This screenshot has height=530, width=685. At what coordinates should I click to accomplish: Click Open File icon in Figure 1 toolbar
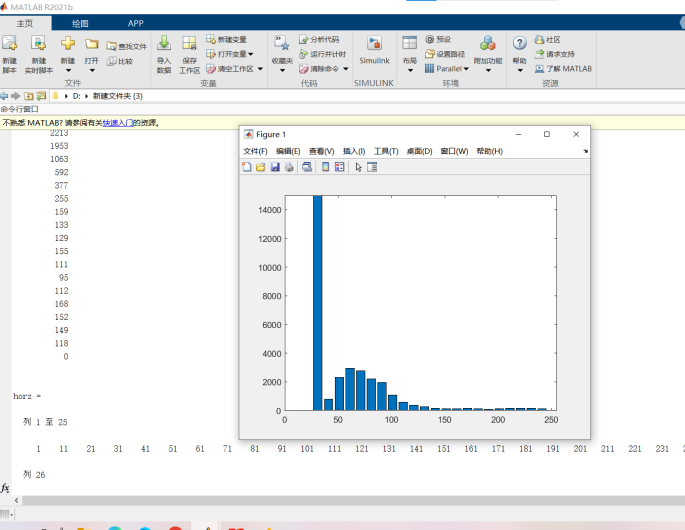tap(261, 167)
